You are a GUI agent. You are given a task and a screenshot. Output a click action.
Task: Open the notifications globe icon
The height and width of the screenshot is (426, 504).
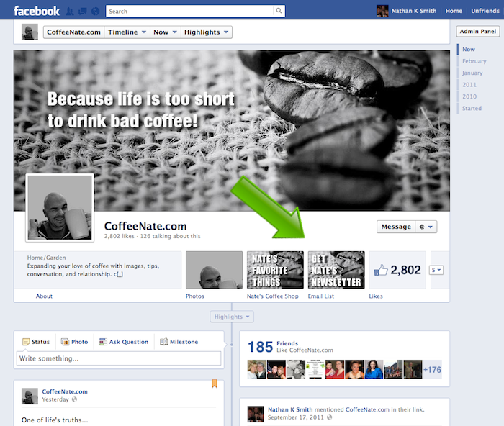[95, 12]
